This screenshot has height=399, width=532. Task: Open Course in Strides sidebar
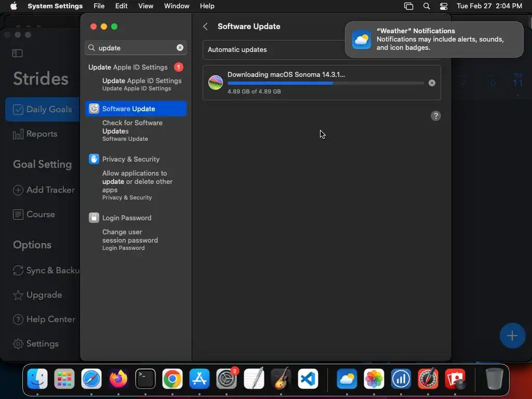coord(34,214)
